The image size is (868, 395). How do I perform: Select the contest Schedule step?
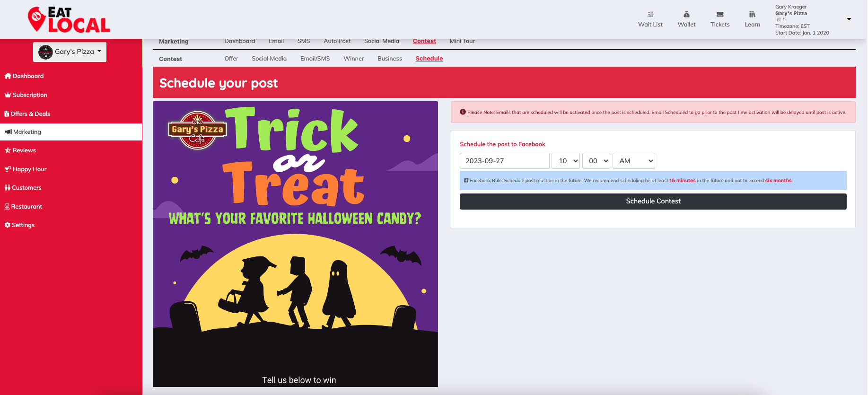click(429, 59)
